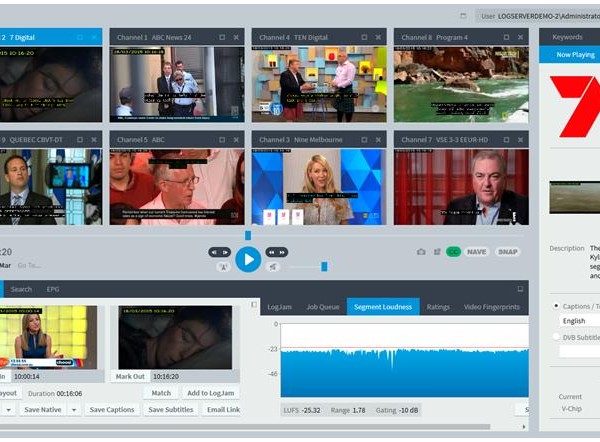Switch to the Ratings tab
Screen dimensions: 600x442
tap(438, 307)
